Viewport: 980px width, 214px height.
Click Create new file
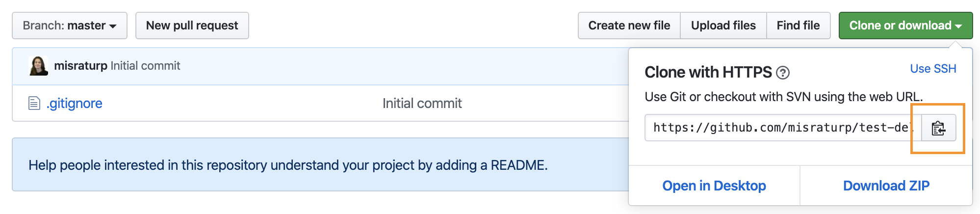pos(629,26)
